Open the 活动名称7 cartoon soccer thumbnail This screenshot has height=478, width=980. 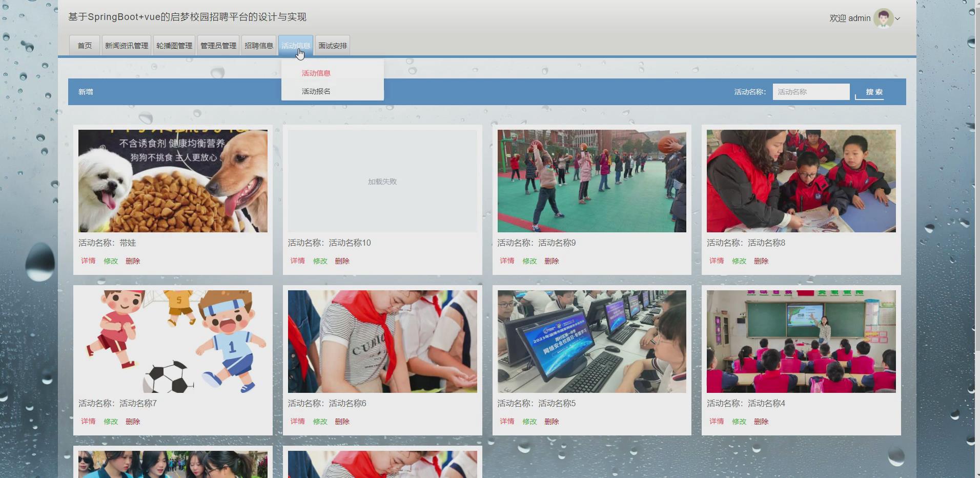[x=173, y=342]
